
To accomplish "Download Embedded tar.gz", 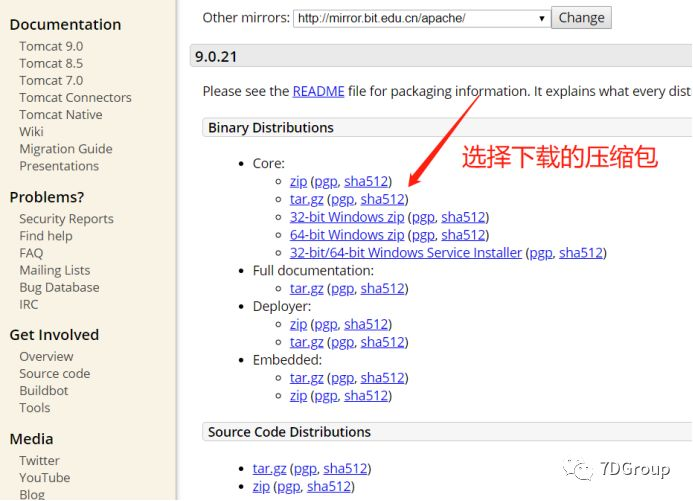I will (x=306, y=378).
